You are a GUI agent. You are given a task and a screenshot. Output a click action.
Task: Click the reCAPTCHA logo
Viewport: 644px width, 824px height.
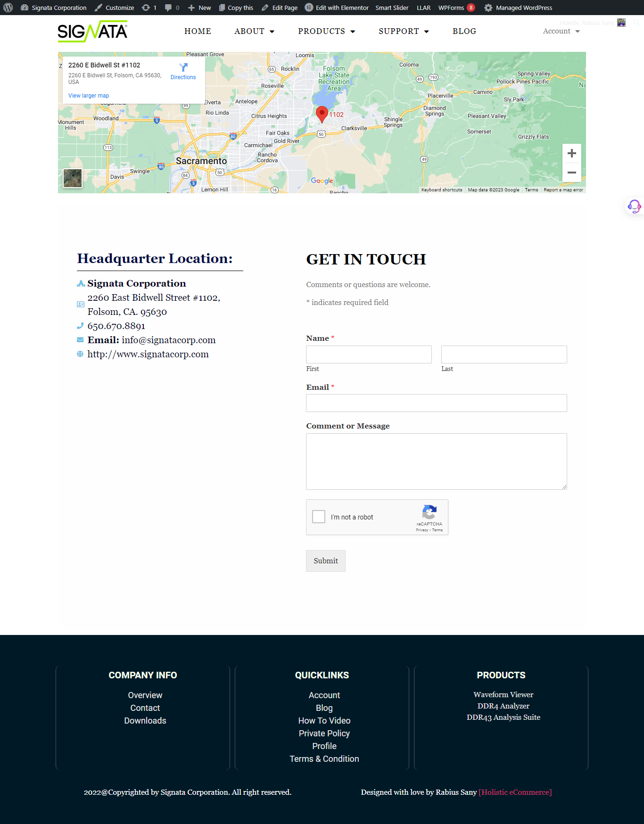429,512
